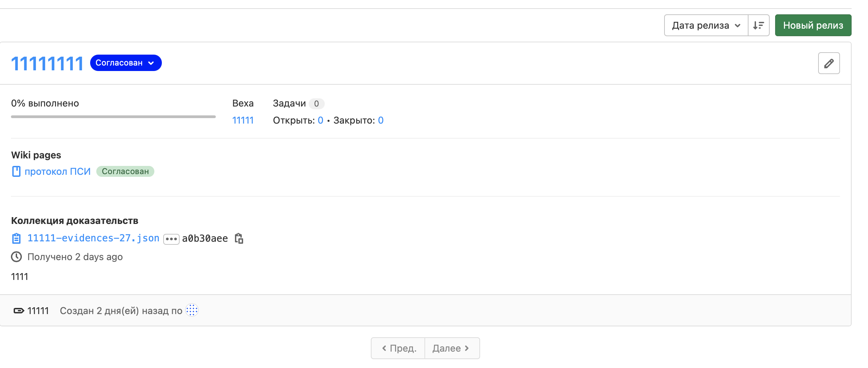The width and height of the screenshot is (868, 368).
Task: Expand the truncated SHA ellipsis button
Action: tap(171, 239)
